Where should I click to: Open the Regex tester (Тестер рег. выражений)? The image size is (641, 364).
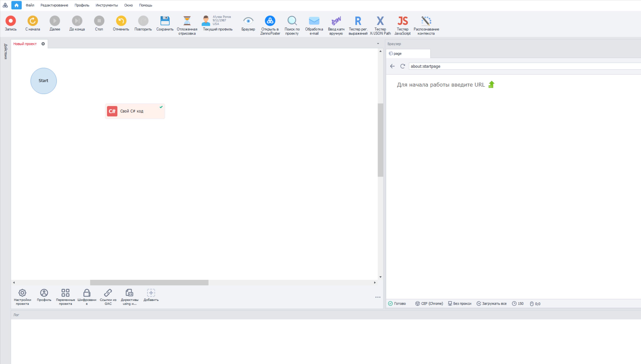[358, 21]
